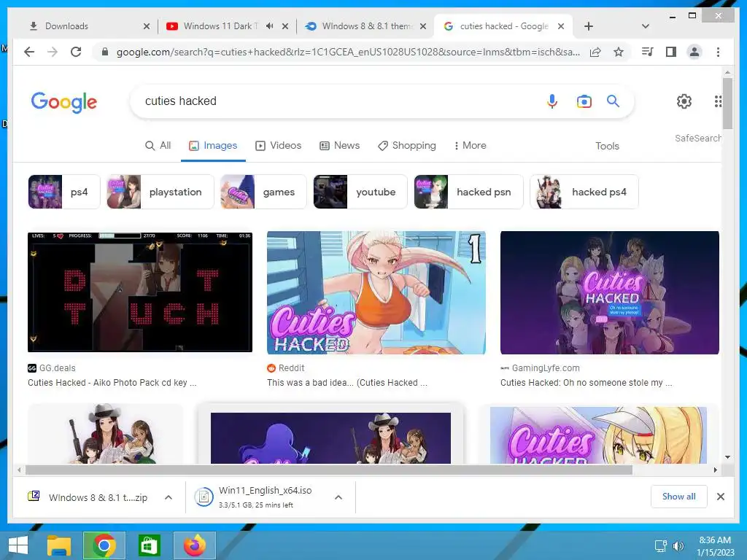
Task: Open volume control in system tray
Action: [x=678, y=545]
